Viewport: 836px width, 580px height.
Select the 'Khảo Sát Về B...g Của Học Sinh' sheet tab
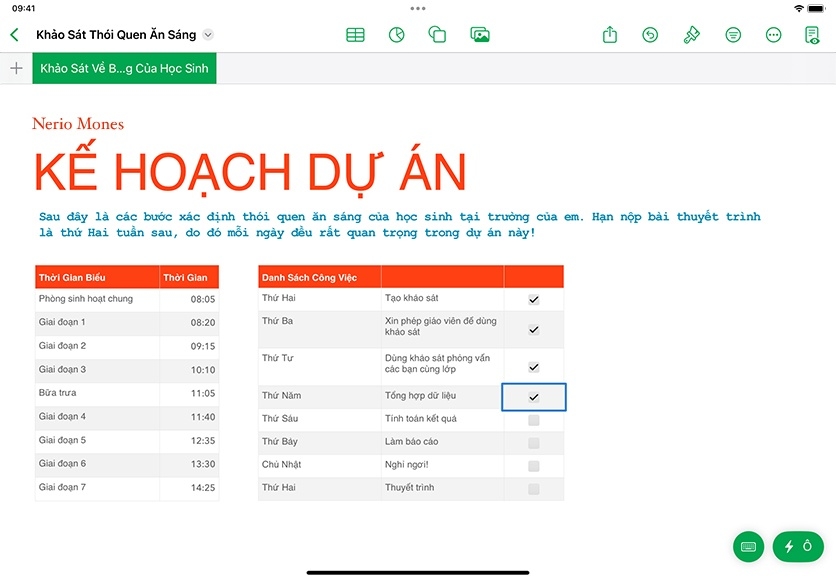124,69
